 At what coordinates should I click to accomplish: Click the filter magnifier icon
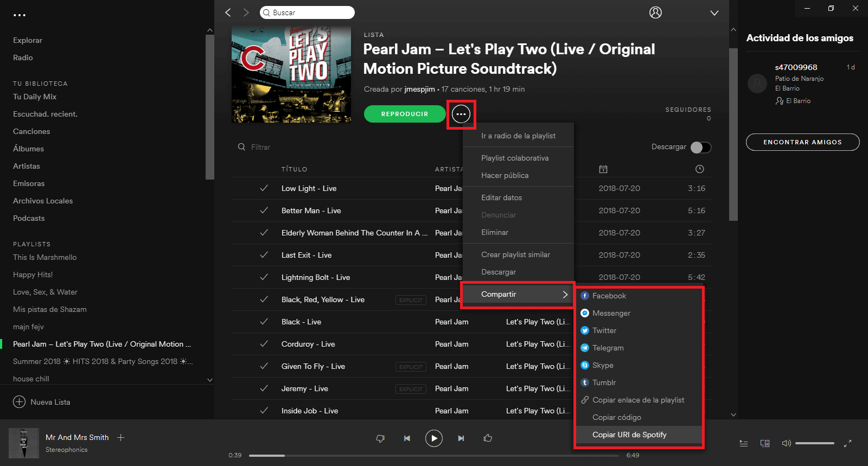tap(241, 147)
